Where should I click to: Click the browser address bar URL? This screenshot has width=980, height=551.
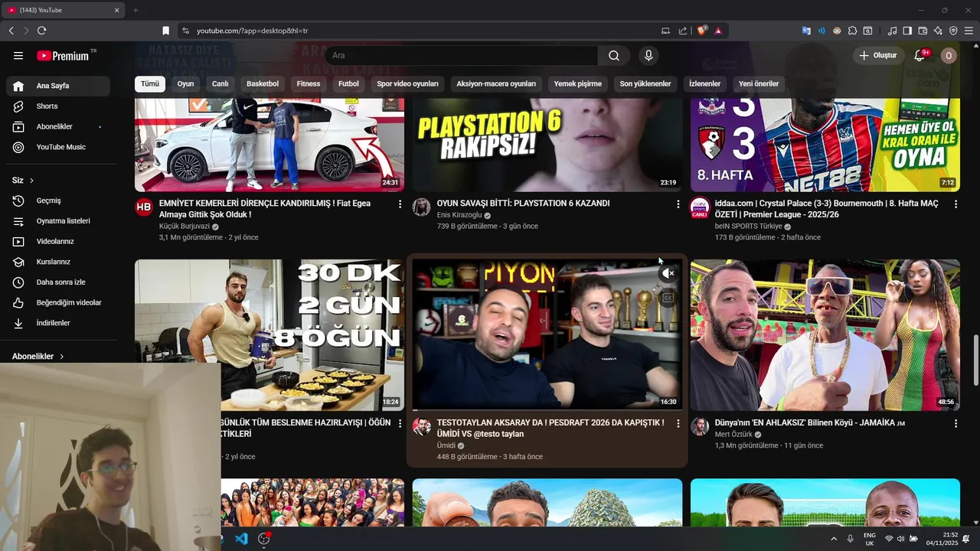(x=252, y=31)
